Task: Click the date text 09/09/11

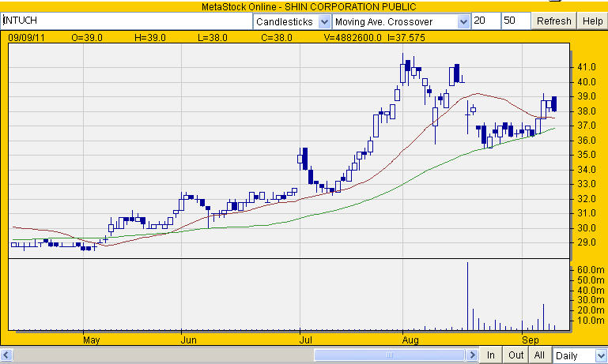Action: point(26,38)
